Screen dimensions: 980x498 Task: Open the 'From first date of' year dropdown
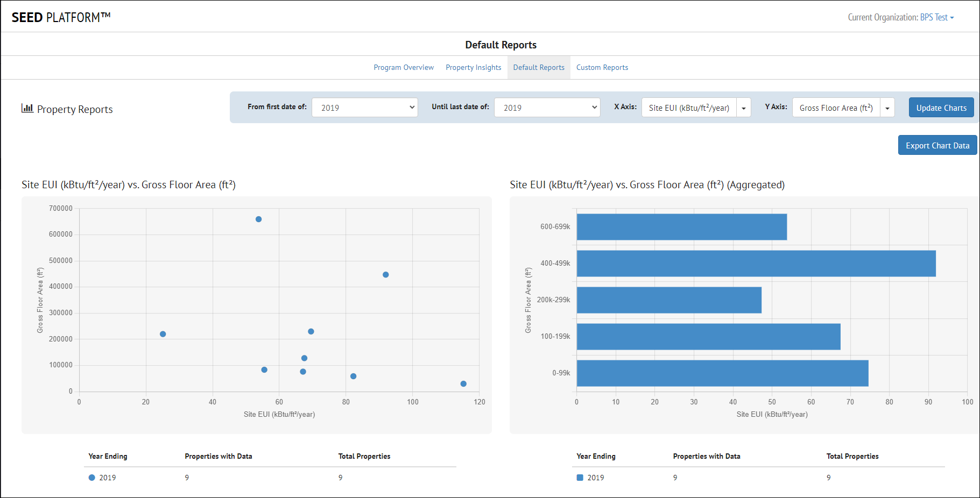pyautogui.click(x=365, y=107)
